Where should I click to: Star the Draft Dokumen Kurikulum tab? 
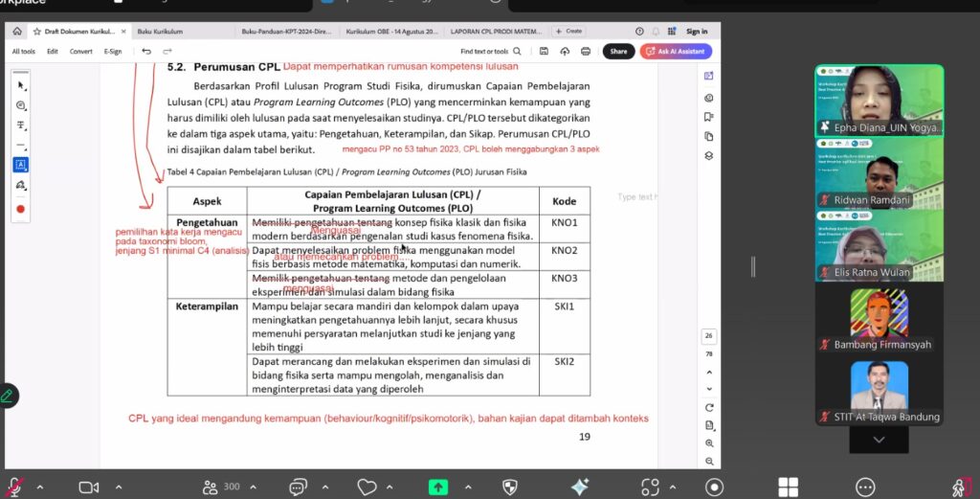[x=37, y=32]
